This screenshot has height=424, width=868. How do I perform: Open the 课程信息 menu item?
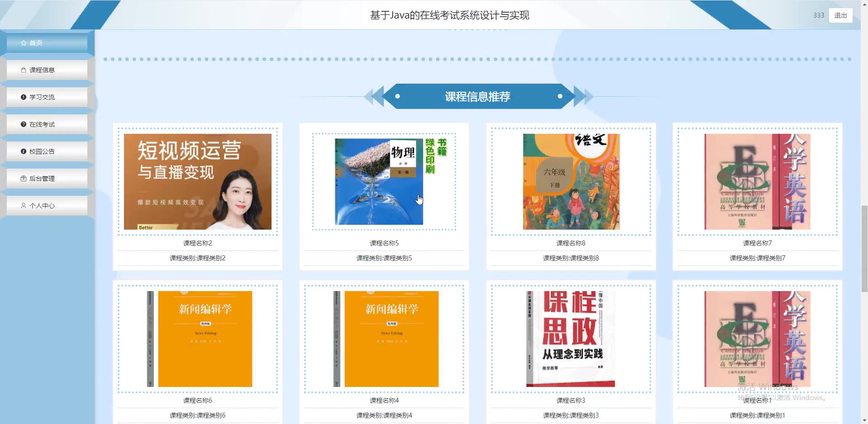point(47,70)
